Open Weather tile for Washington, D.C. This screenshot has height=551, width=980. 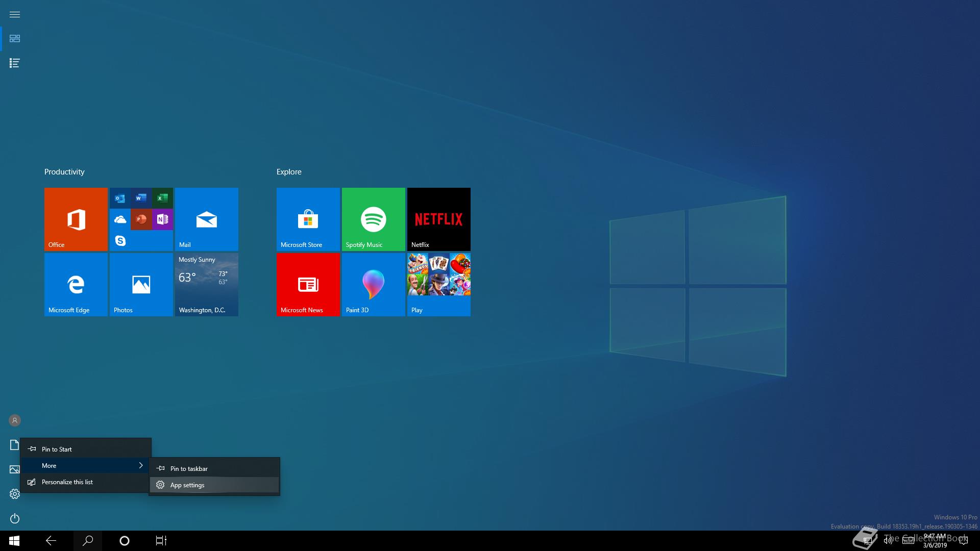click(207, 285)
